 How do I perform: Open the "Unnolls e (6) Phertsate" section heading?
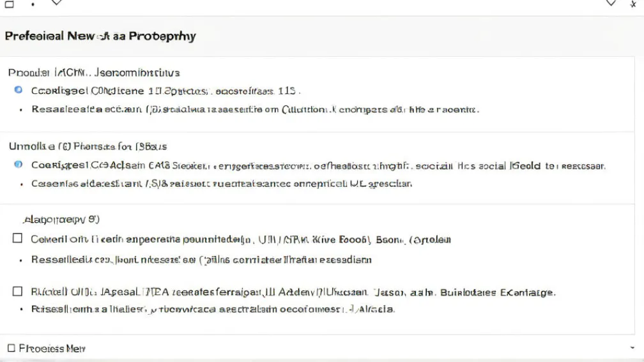tap(88, 146)
